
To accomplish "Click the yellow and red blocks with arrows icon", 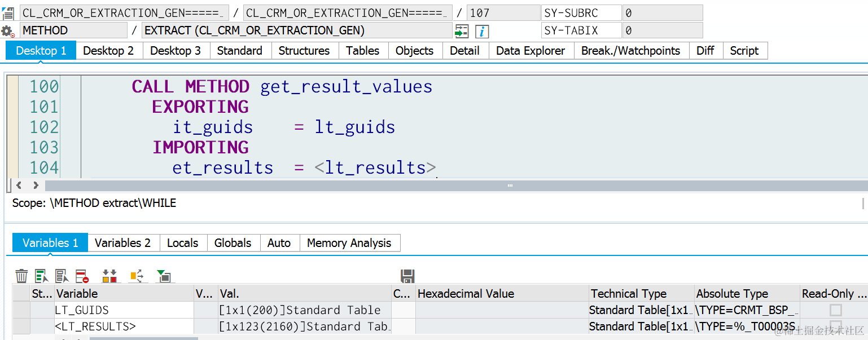I will [110, 276].
